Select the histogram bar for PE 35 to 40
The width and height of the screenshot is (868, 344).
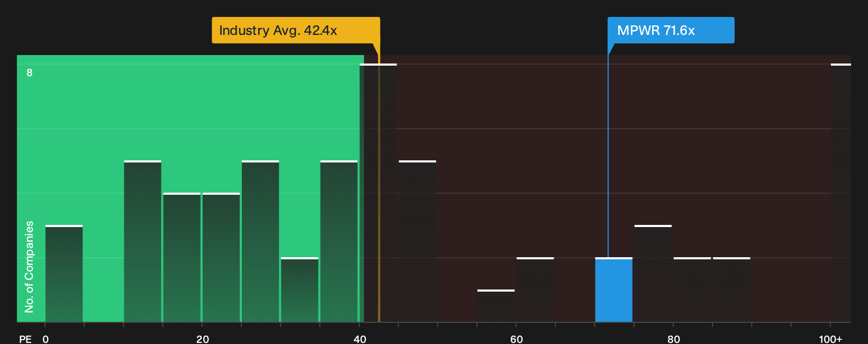click(x=339, y=241)
